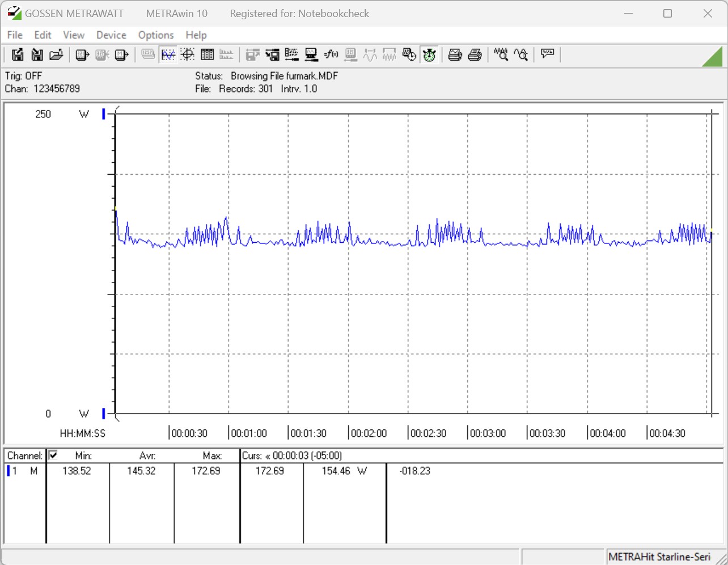Click the Status: Browsing File furmark.MDF text
Viewport: 728px width, 565px height.
(266, 76)
